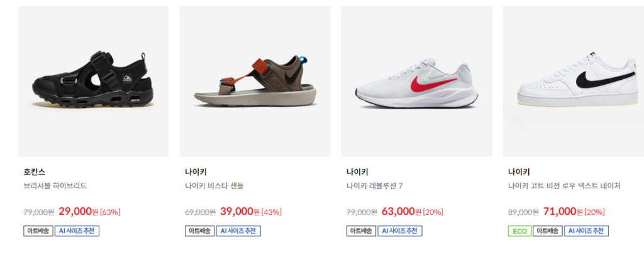Screen dimensions: 644x260
Task: Click the 나이키 레볼루션 7 product title
Action: 374,186
